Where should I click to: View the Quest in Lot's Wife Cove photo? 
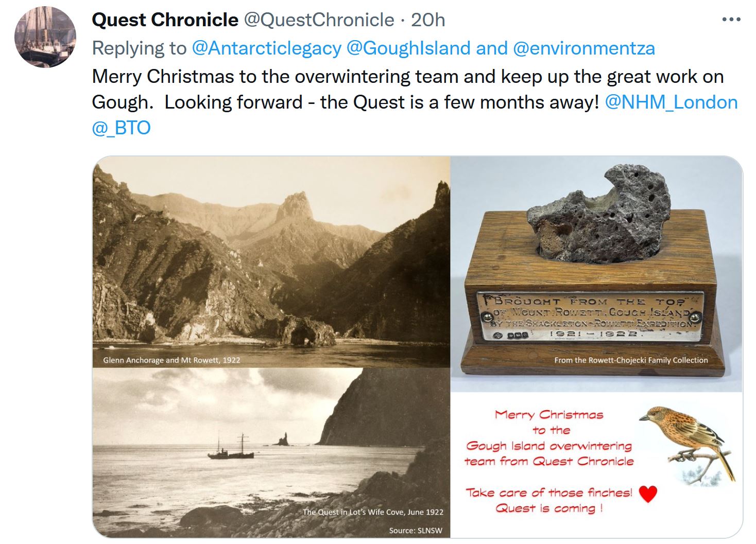coord(271,453)
